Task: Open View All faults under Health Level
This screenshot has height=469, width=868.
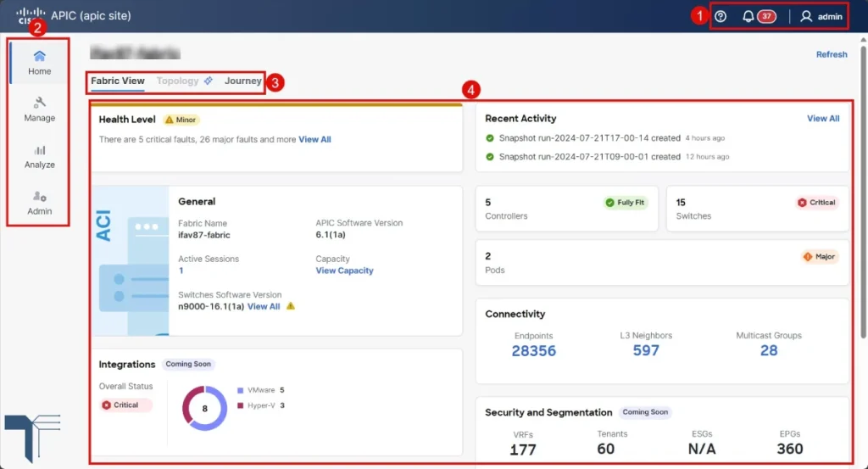Action: (x=314, y=140)
